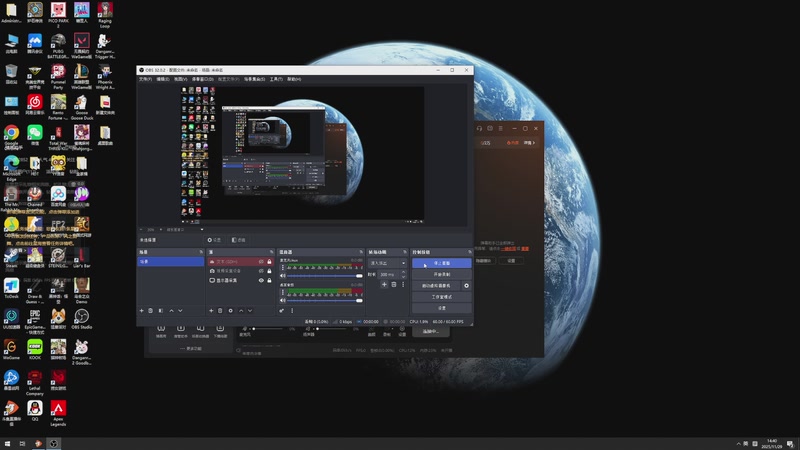The image size is (800, 450).
Task: Click the start virtual camera button
Action: click(x=436, y=286)
